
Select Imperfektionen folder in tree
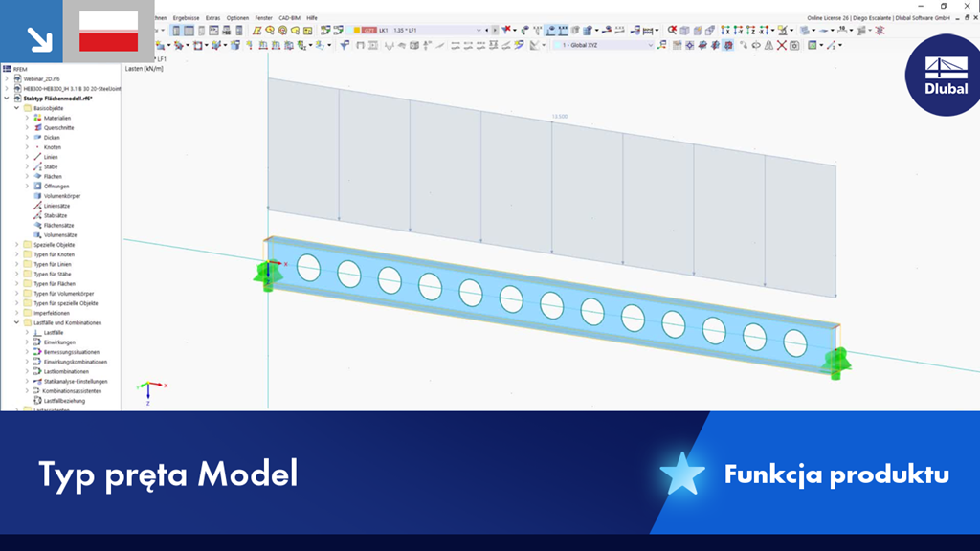click(52, 313)
